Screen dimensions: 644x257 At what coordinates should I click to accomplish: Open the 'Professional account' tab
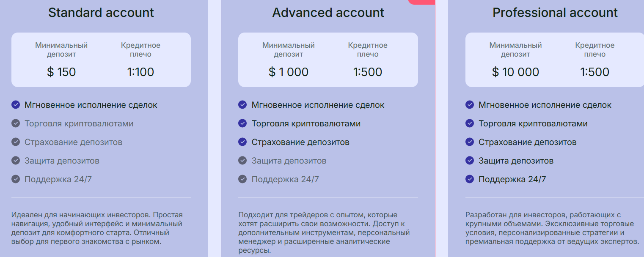554,12
